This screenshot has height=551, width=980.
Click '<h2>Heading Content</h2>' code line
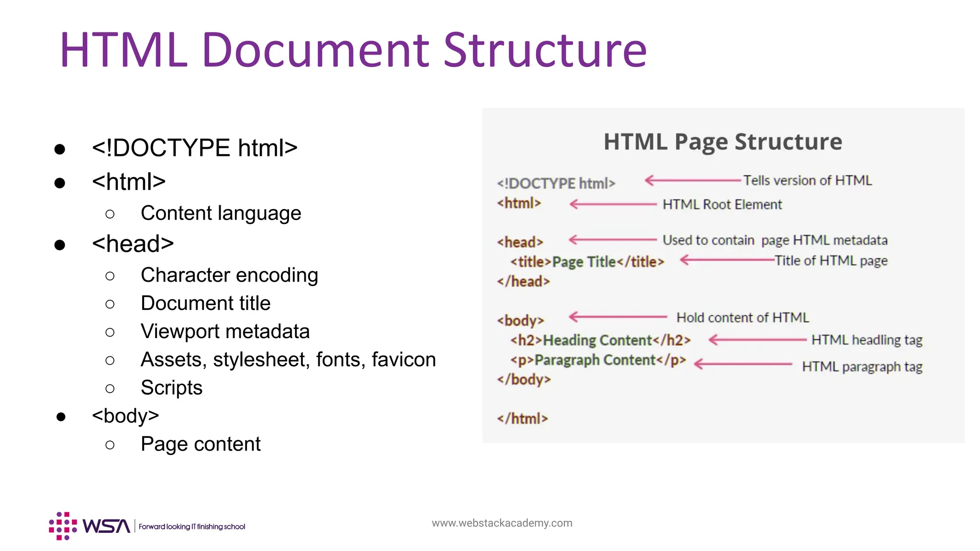pyautogui.click(x=601, y=340)
